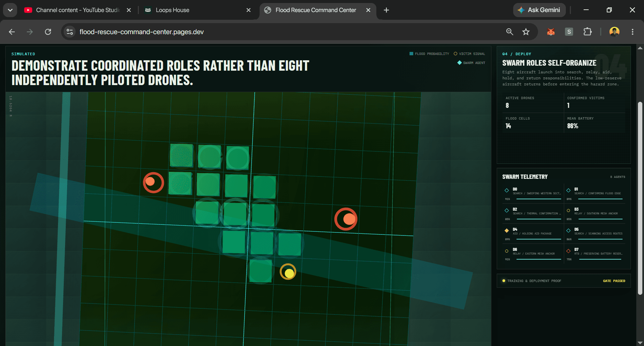
Task: Click the Confirmed Victims stat card
Action: point(595,102)
